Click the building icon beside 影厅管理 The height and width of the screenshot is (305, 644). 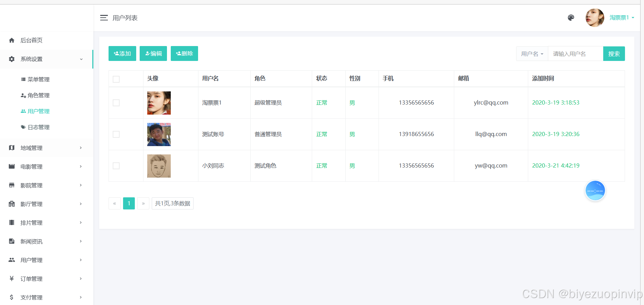point(12,204)
